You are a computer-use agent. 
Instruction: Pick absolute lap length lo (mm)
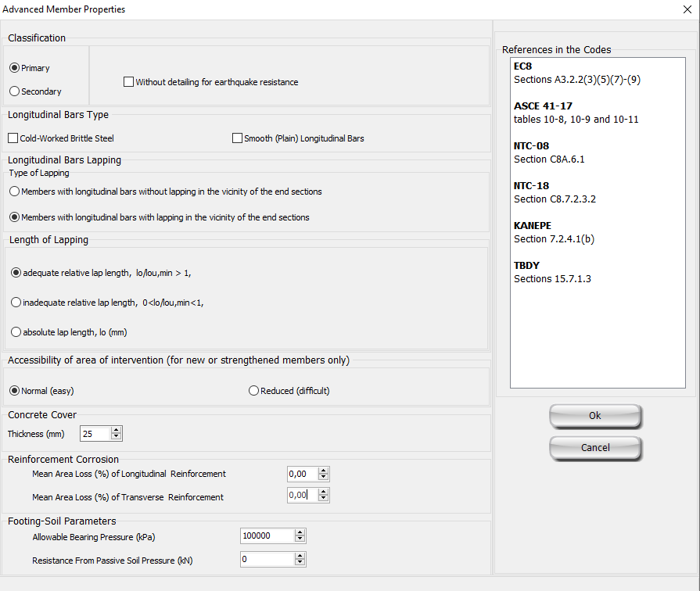(x=16, y=332)
